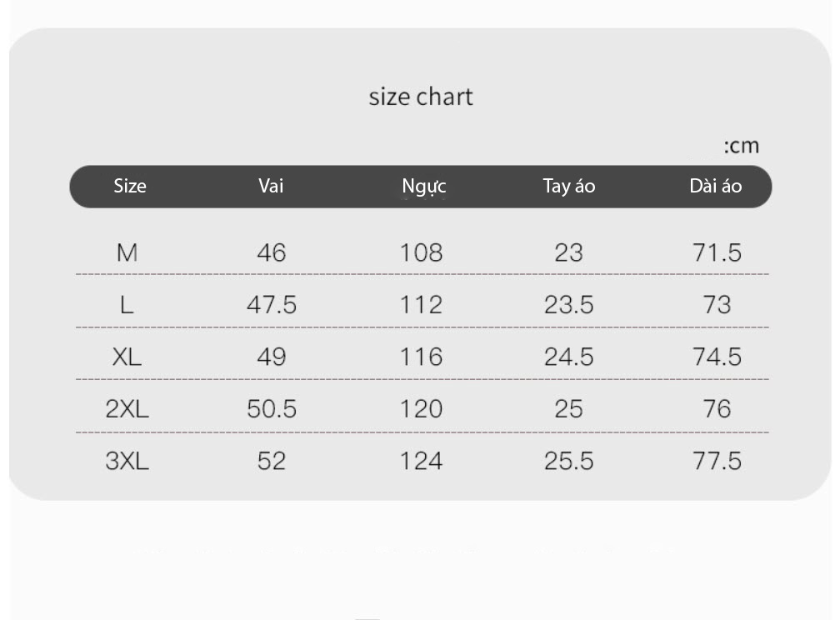Click the Vai column header

(x=271, y=186)
